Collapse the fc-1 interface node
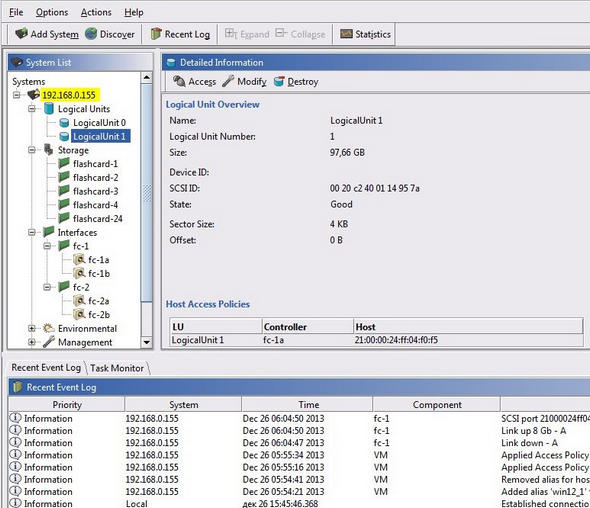The height and width of the screenshot is (508, 590). click(x=47, y=246)
